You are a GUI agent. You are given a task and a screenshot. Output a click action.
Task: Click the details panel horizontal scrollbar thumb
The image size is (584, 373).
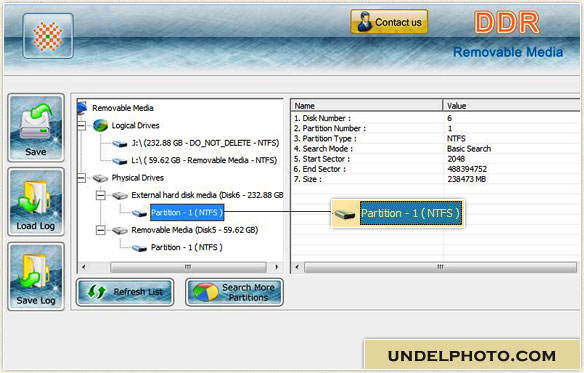440,267
